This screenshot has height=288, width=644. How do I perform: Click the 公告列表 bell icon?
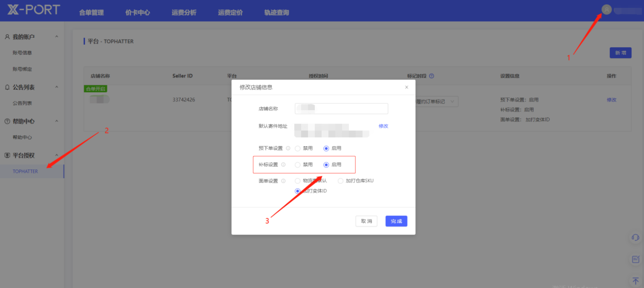(x=7, y=87)
